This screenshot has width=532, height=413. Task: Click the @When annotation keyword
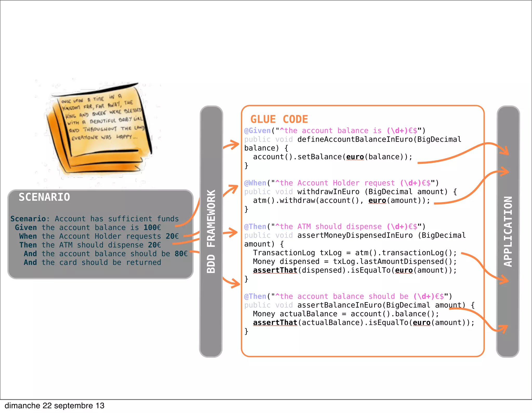coord(255,183)
